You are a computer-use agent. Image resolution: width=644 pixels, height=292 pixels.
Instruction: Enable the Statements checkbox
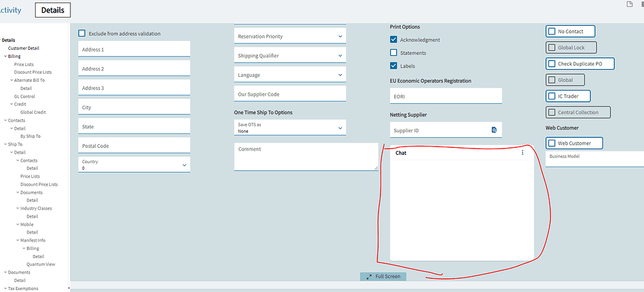pyautogui.click(x=394, y=53)
